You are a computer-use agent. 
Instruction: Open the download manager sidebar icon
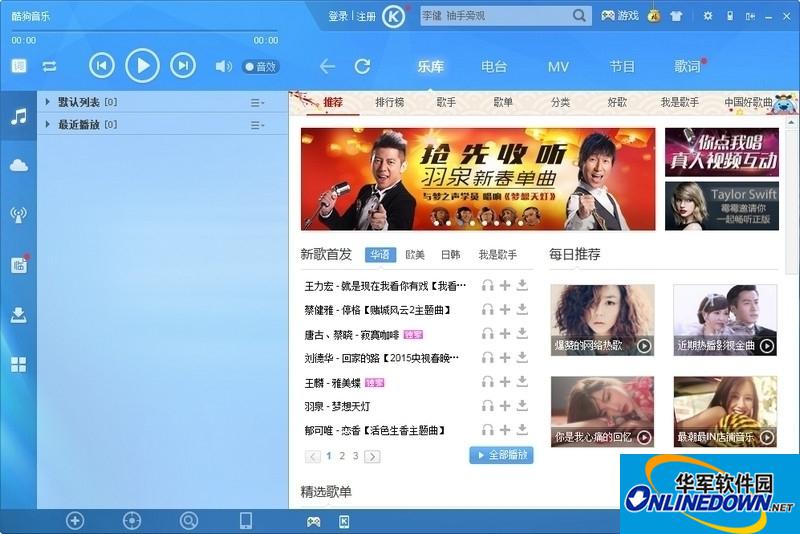[x=18, y=315]
